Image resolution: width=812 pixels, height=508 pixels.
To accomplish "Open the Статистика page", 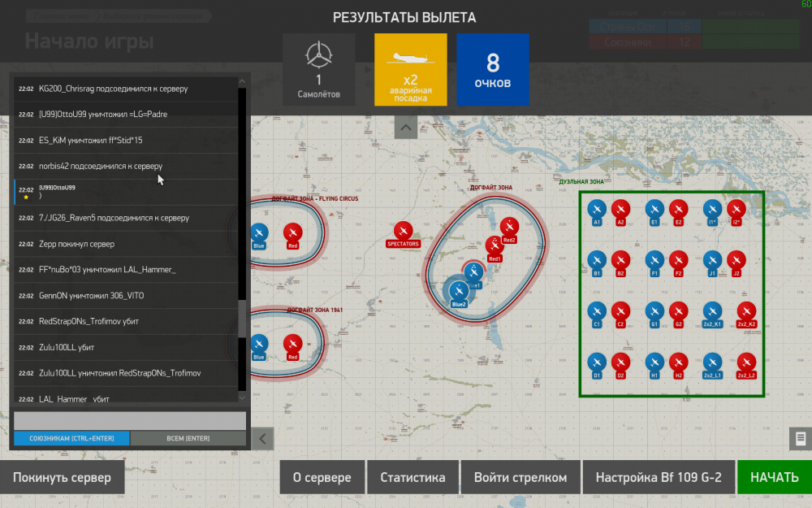I will click(x=412, y=477).
